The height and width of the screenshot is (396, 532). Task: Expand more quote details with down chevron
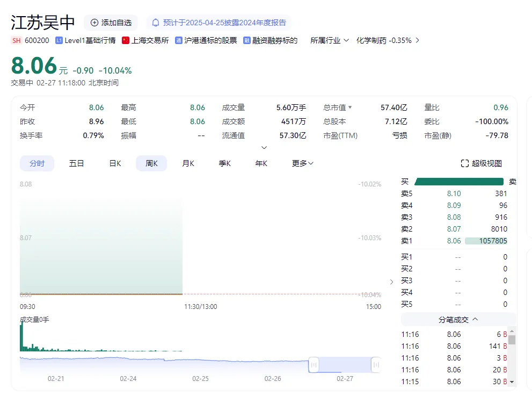click(264, 148)
